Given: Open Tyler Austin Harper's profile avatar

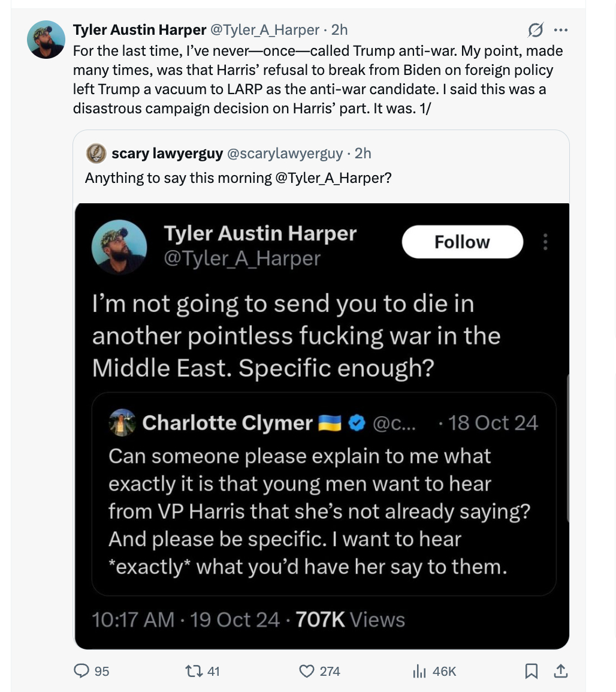Looking at the screenshot, I should [46, 40].
